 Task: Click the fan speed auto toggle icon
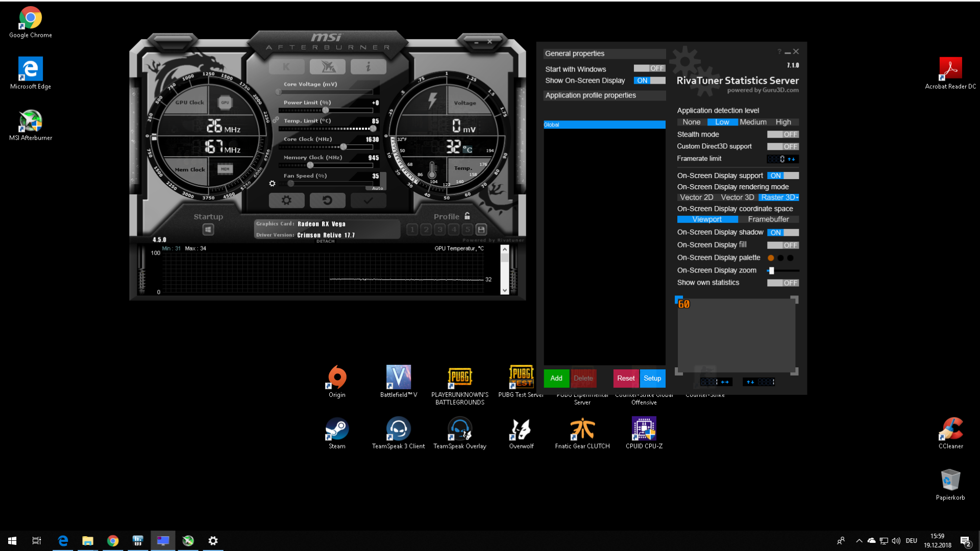click(x=378, y=188)
